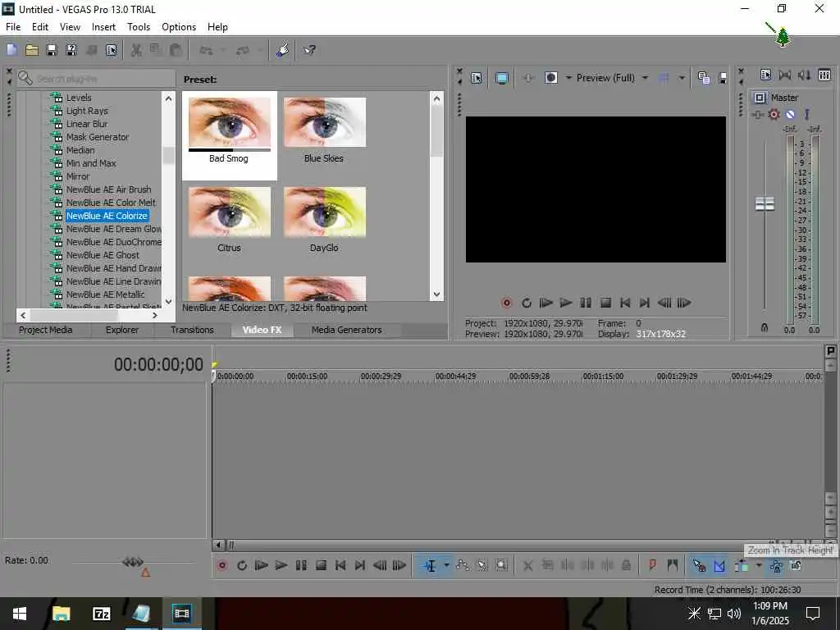Open the Preview (Full) quality dropdown

645,78
